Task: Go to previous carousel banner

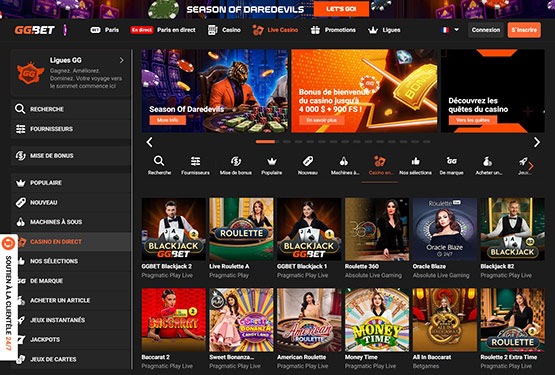Action: pyautogui.click(x=149, y=142)
